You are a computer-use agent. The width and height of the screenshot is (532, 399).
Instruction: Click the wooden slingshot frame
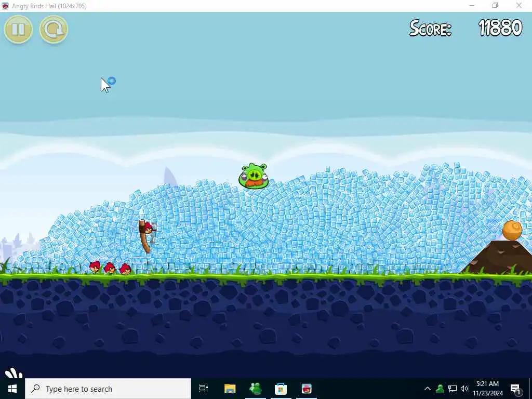coord(145,237)
